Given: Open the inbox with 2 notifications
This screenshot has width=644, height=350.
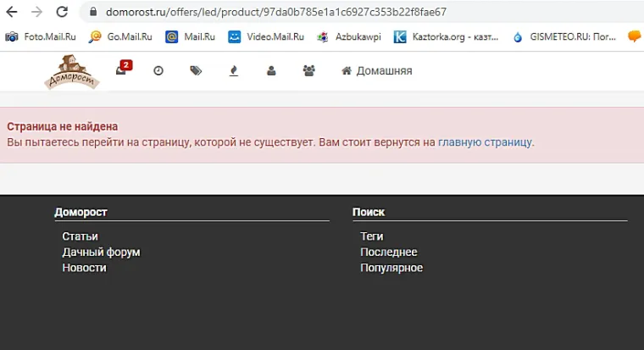Looking at the screenshot, I should [121, 71].
